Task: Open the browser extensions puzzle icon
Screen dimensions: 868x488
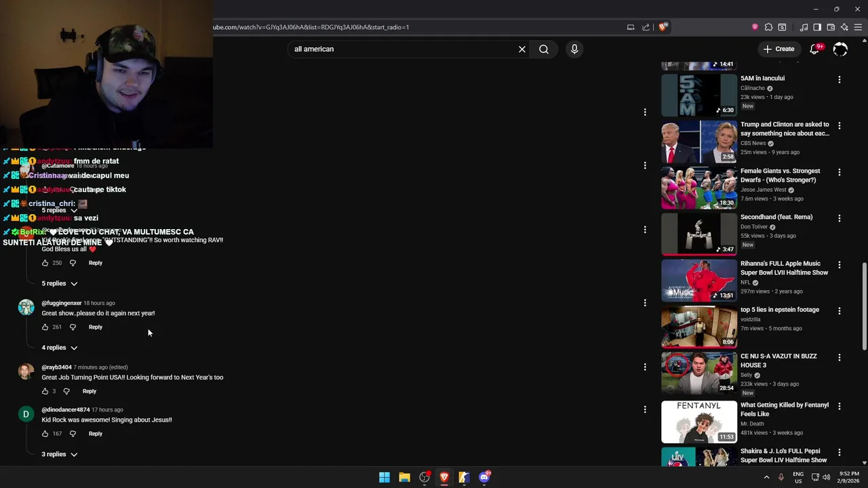Action: [768, 27]
